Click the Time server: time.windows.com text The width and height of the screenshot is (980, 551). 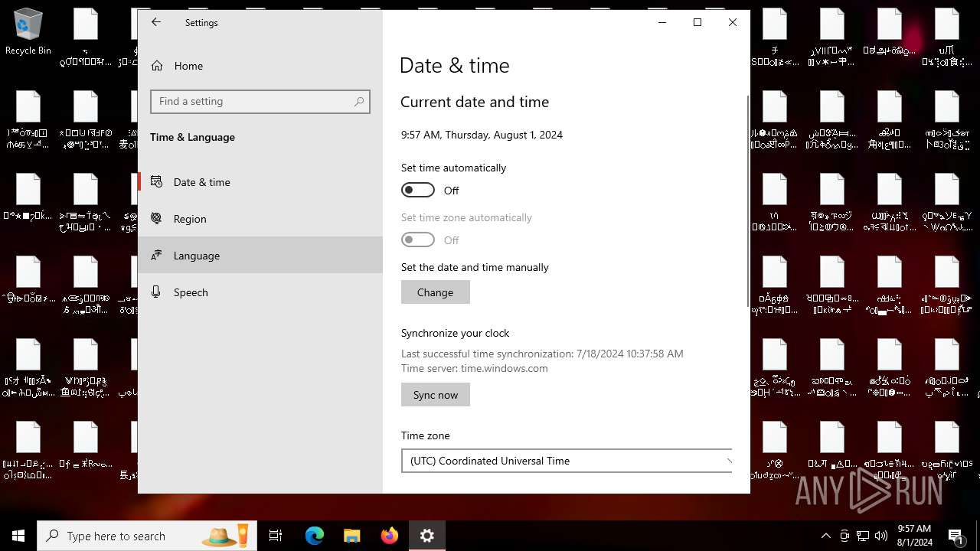(475, 368)
